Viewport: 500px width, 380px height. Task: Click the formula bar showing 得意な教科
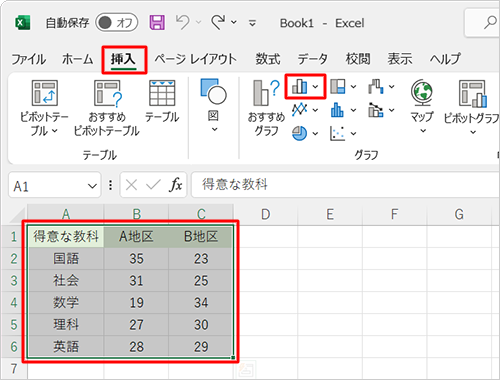point(345,184)
